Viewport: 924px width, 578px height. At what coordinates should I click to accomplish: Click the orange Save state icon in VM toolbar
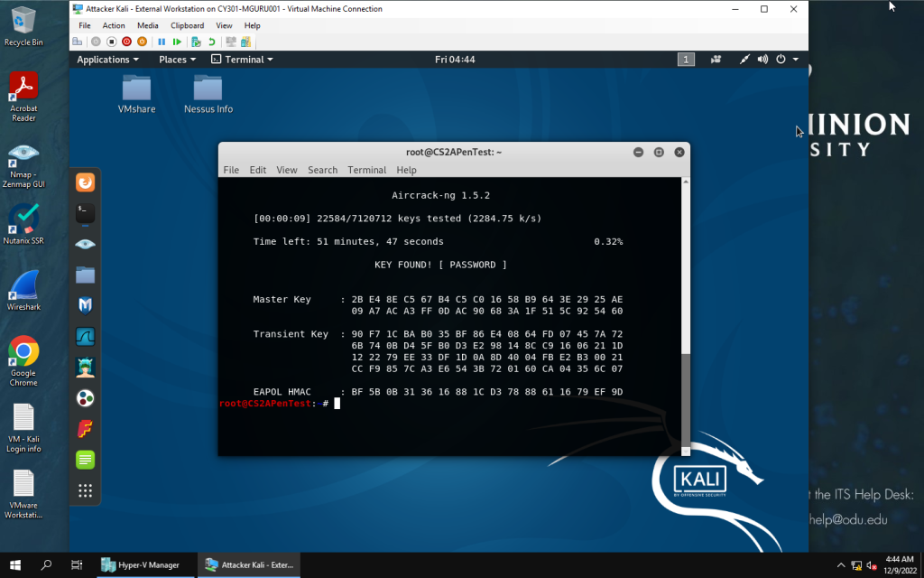(x=142, y=42)
